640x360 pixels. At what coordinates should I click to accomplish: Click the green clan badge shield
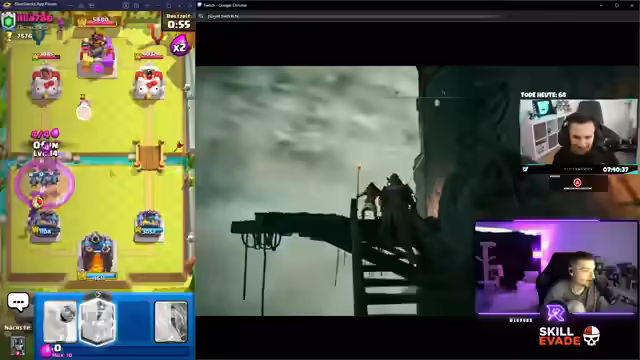click(8, 22)
